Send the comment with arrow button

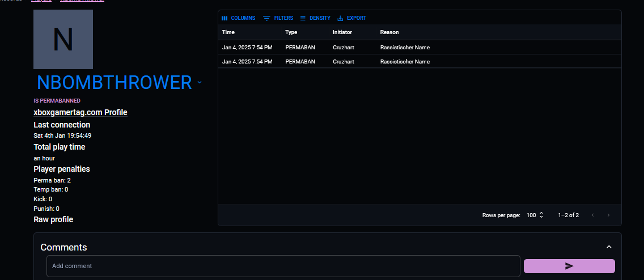(569, 266)
